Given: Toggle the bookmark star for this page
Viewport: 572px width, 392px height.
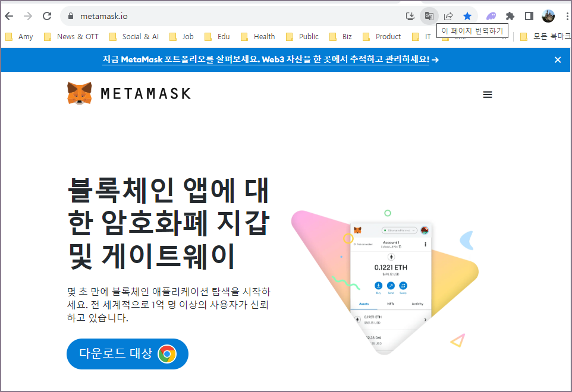Looking at the screenshot, I should pyautogui.click(x=468, y=16).
